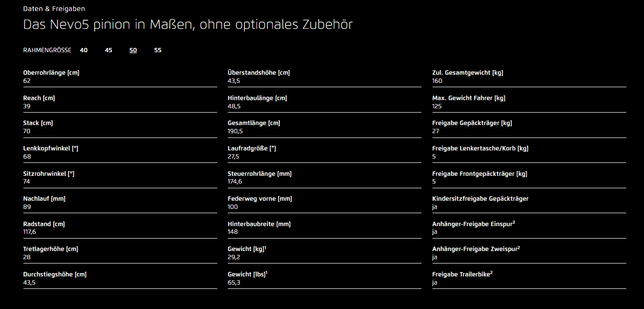
Task: Click the Reach [cm] row label
Action: pos(39,98)
